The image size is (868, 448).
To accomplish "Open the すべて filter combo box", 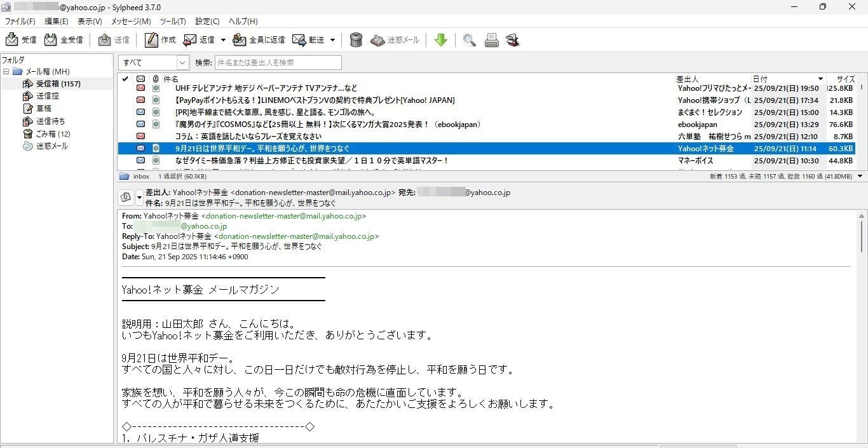I will (x=154, y=62).
